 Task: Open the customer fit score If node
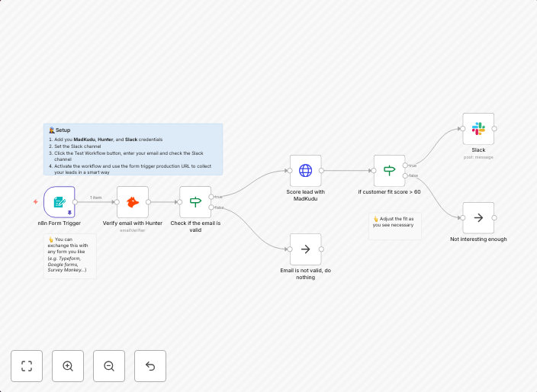[x=389, y=171]
